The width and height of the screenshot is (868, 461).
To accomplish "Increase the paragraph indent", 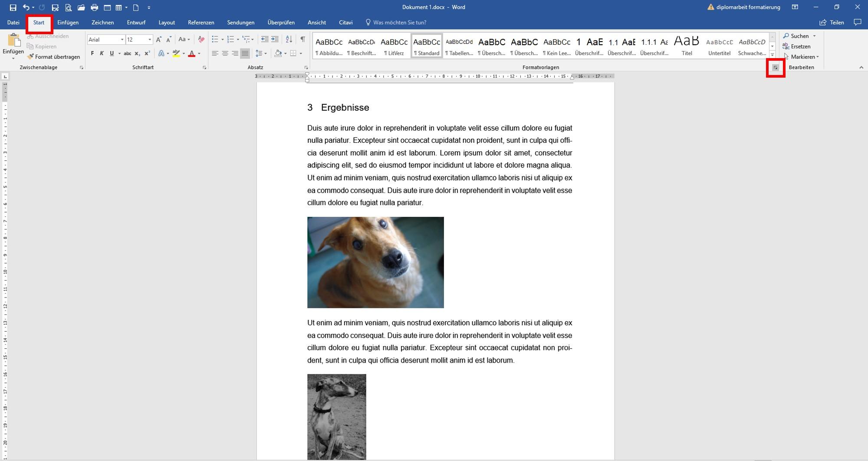I will [x=275, y=39].
